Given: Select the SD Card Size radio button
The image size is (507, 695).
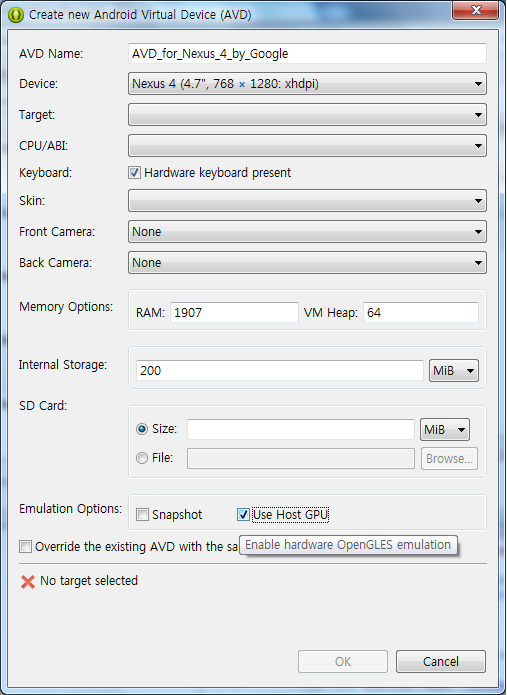Looking at the screenshot, I should (142, 429).
